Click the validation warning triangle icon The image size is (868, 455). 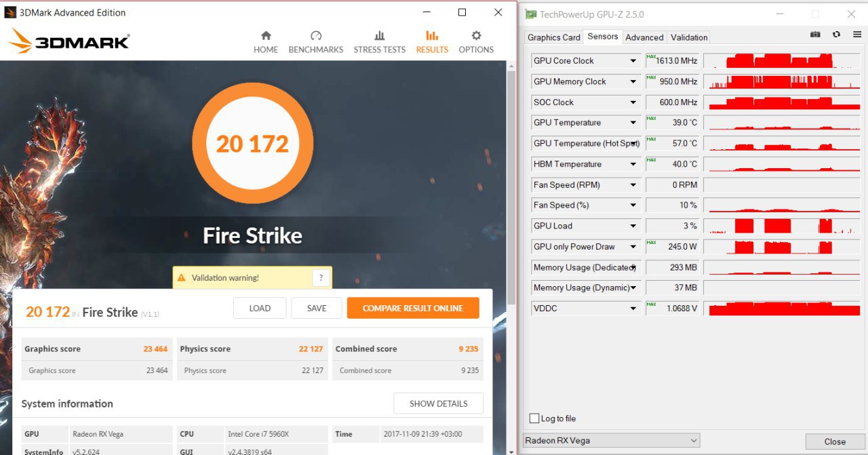pyautogui.click(x=182, y=277)
